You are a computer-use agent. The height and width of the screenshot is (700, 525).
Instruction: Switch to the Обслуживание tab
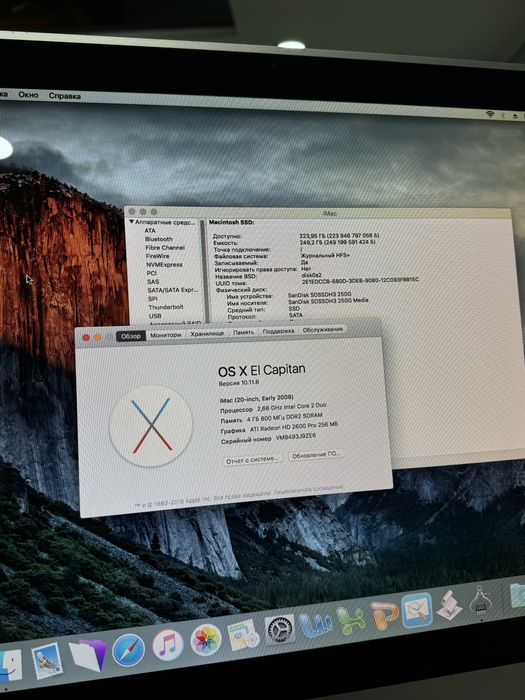pyautogui.click(x=323, y=329)
